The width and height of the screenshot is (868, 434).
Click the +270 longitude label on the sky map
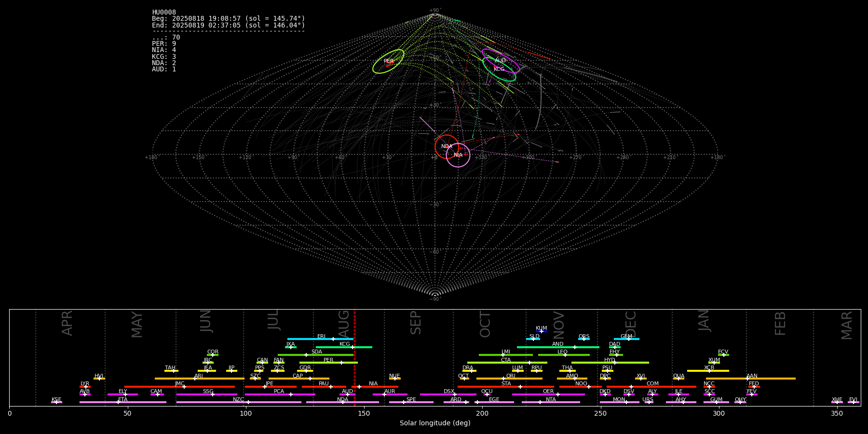[x=575, y=158]
